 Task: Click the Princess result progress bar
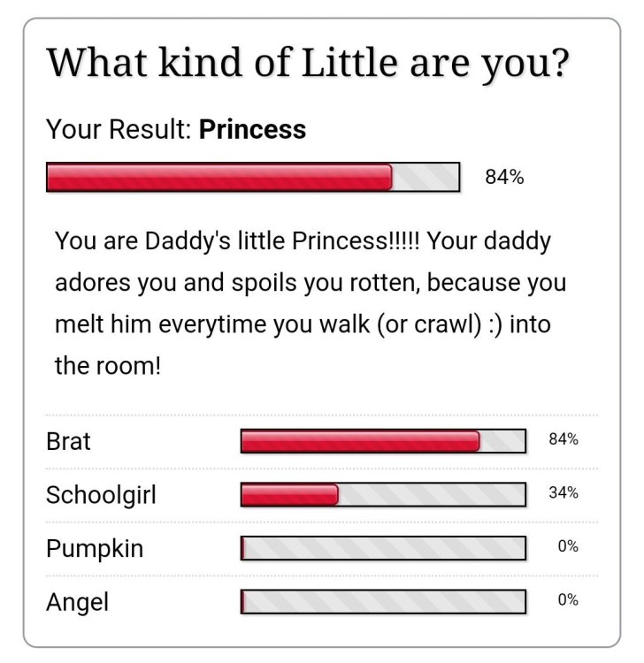pyautogui.click(x=253, y=177)
